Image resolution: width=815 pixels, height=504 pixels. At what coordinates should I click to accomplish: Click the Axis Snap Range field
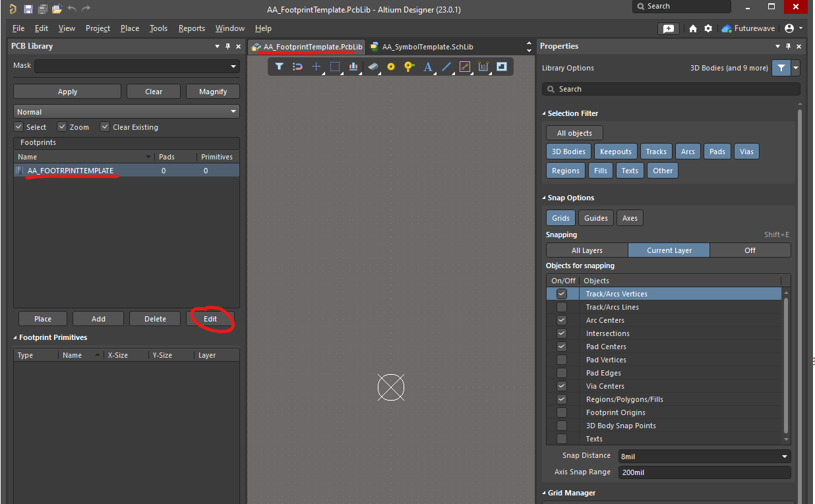[704, 472]
